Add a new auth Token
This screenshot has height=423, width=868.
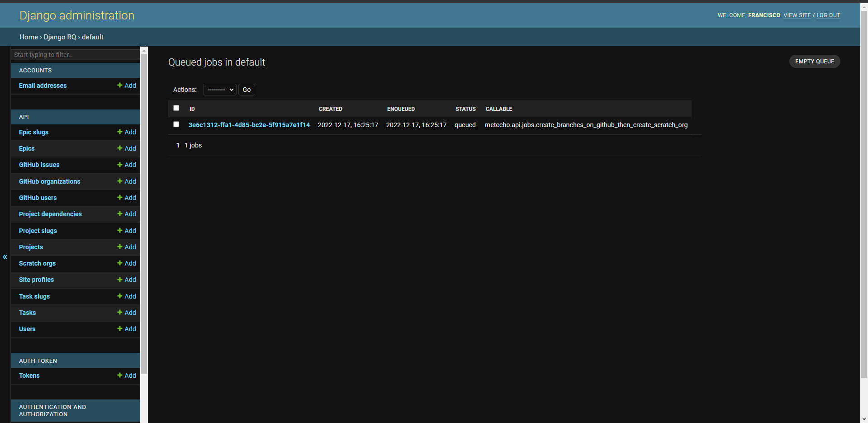tap(127, 375)
